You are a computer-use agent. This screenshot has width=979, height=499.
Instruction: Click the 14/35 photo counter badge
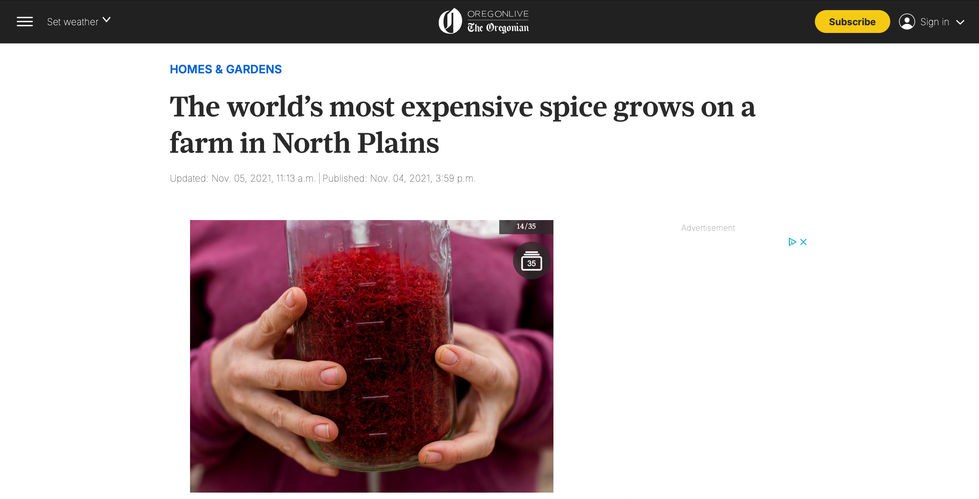click(x=526, y=227)
